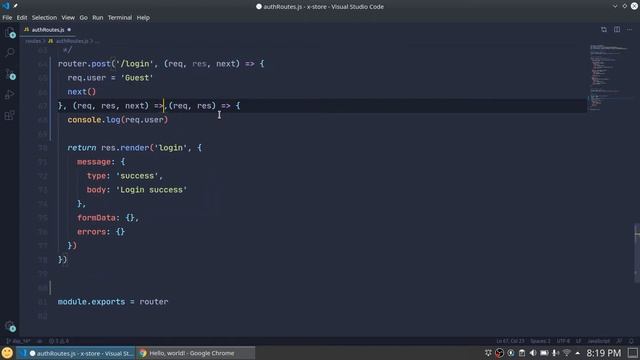Open the Edit menu
Screen dimensions: 640x360
(x=22, y=18)
